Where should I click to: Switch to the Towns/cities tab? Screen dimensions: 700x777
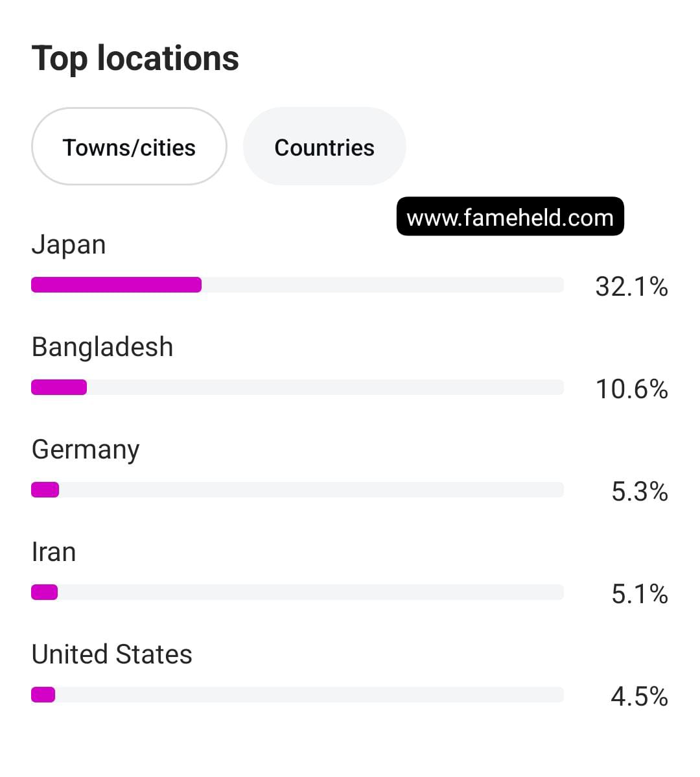coord(129,147)
